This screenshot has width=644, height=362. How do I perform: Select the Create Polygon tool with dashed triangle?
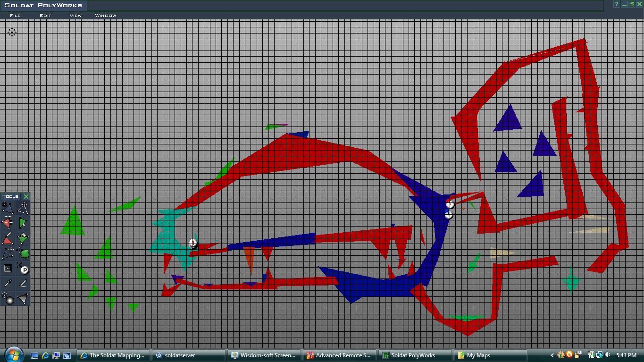coord(23,208)
